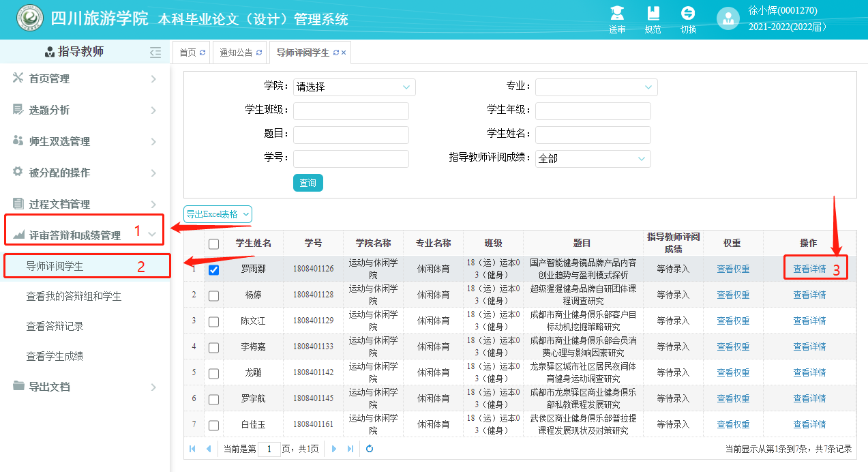
Task: Toggle the select-all header checkbox
Action: [x=213, y=244]
